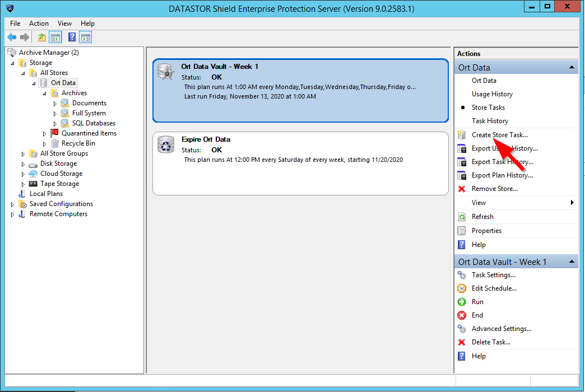This screenshot has height=392, width=585.
Task: Click the Up one level folder icon
Action: tap(42, 38)
